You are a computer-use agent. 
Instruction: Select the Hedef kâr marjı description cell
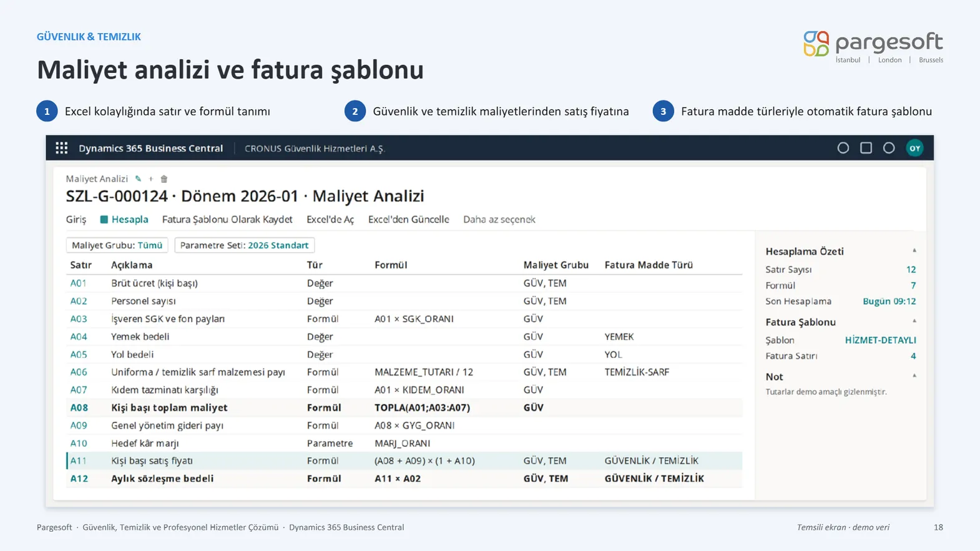[145, 443]
